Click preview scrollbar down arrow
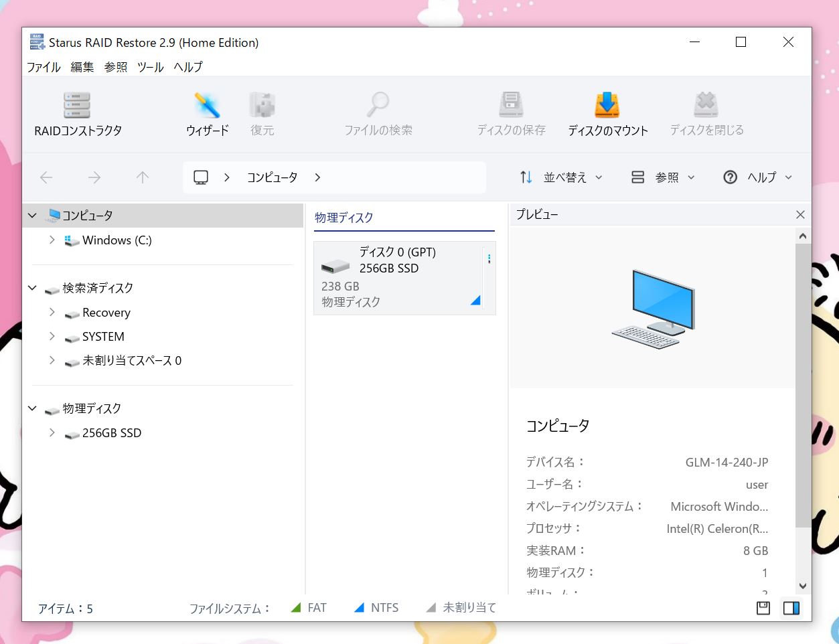Image resolution: width=839 pixels, height=644 pixels. tap(803, 586)
